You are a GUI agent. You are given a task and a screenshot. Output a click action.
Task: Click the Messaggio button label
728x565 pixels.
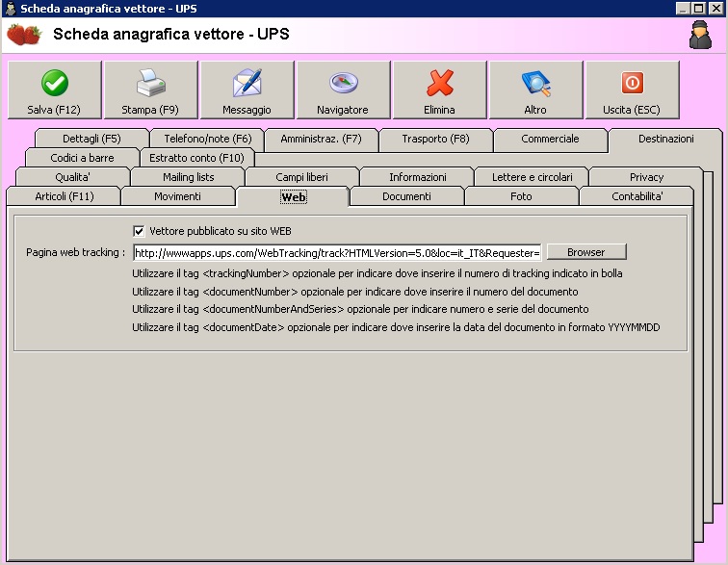(x=247, y=110)
